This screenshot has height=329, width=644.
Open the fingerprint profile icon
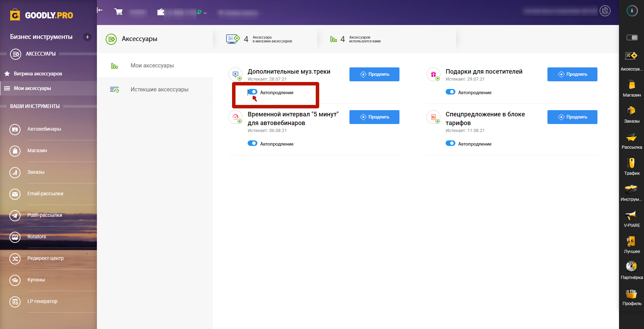605,11
